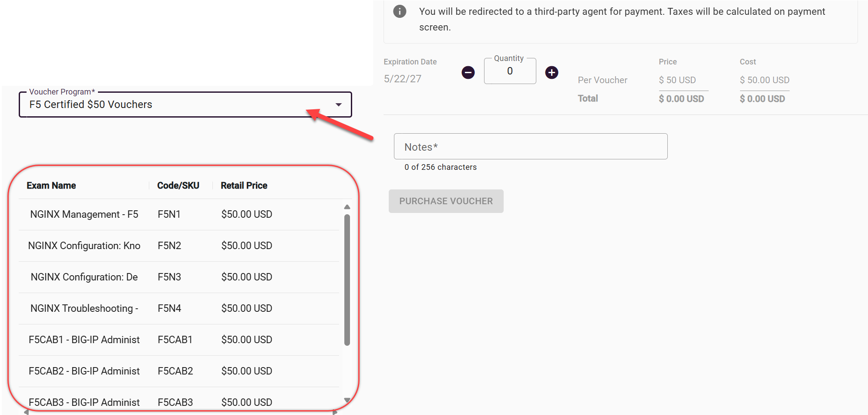Screen dimensions: 868x415
Task: Click the plus icon to increase quantity
Action: (x=552, y=72)
